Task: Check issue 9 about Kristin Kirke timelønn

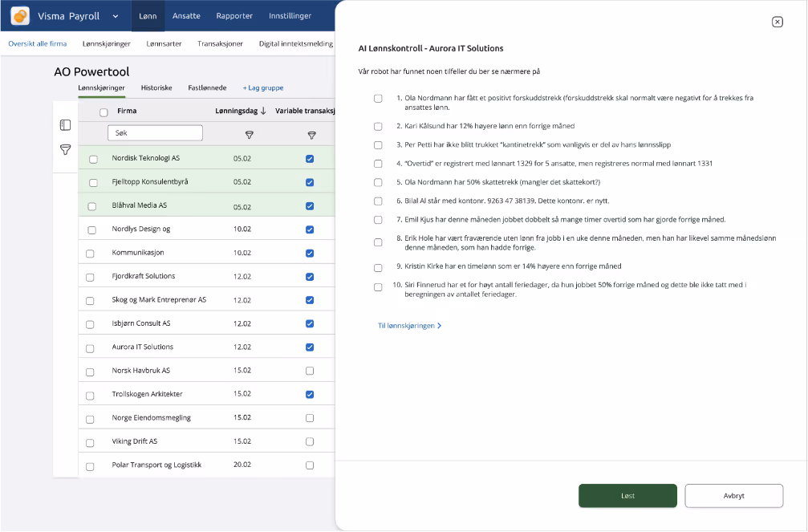Action: click(378, 268)
